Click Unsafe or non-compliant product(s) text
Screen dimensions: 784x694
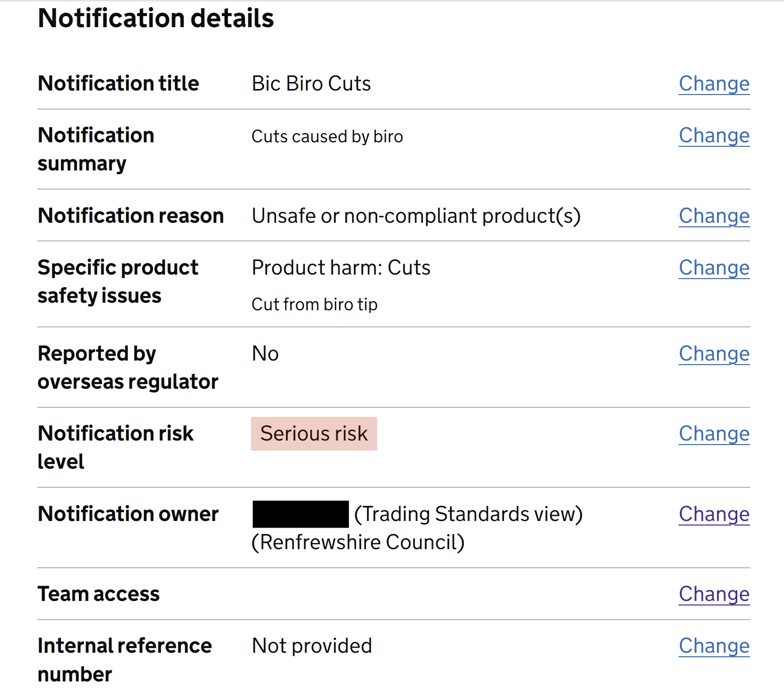click(416, 215)
